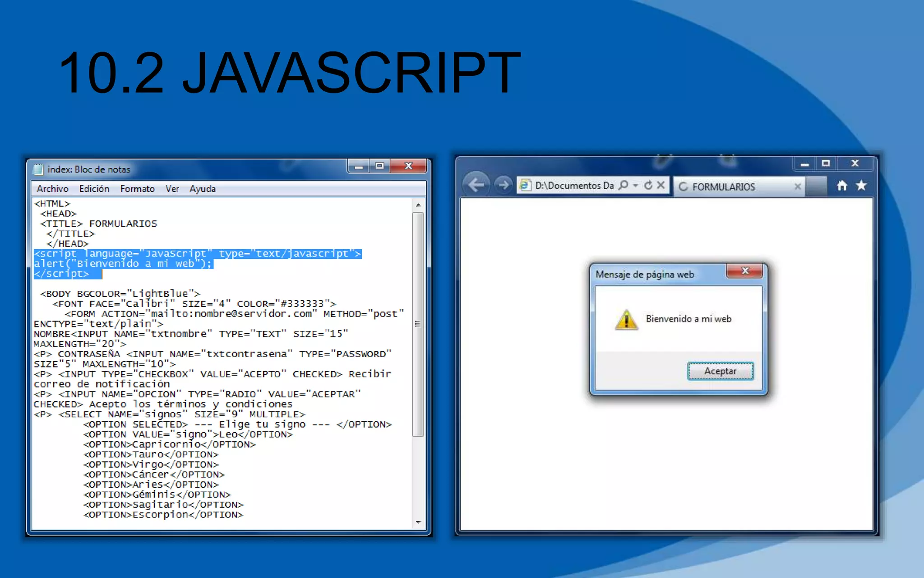Click the Notepad vertical scrollbar thumb
Viewport: 924px width, 578px height.
[418, 324]
